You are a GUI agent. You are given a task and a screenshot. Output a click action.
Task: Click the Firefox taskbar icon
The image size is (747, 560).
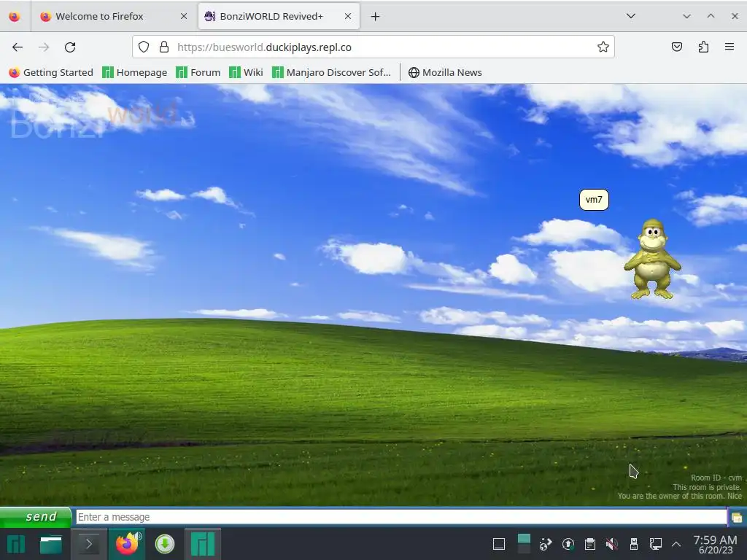click(127, 544)
